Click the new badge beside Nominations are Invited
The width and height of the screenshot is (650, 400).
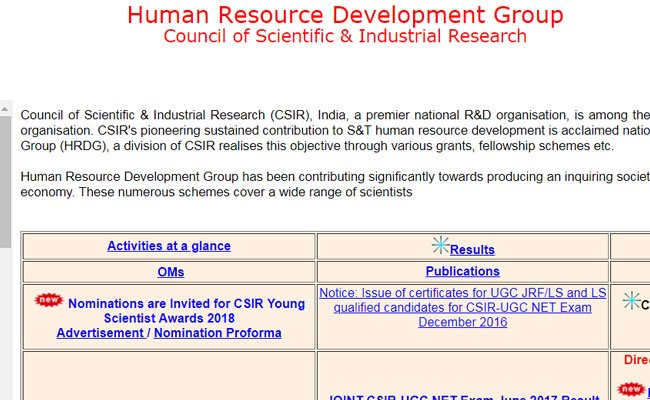pyautogui.click(x=48, y=300)
